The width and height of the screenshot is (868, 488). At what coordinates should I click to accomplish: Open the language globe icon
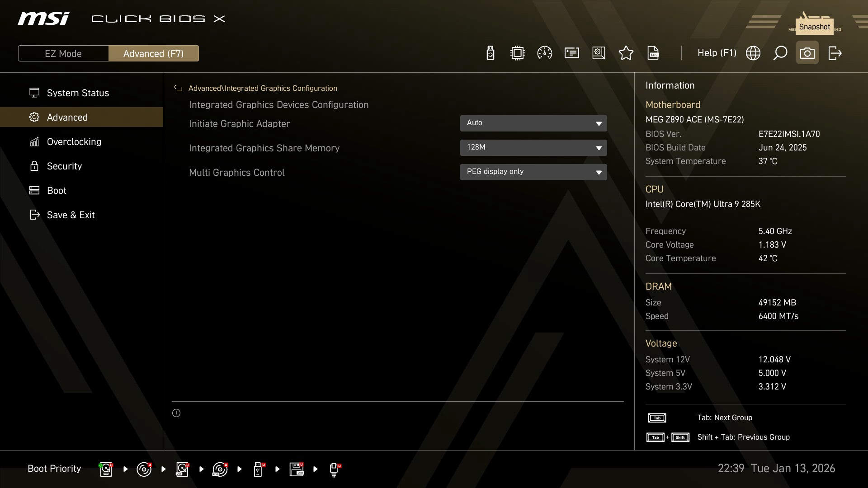[753, 53]
